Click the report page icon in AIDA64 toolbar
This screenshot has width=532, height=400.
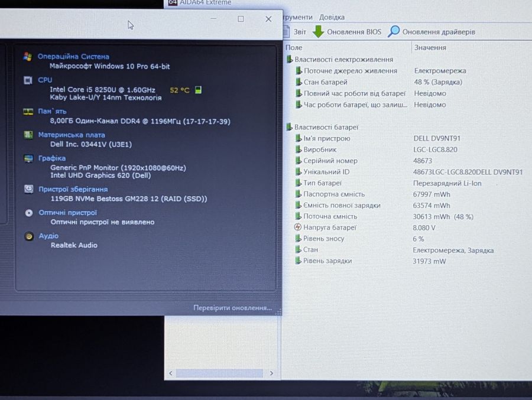click(x=286, y=32)
